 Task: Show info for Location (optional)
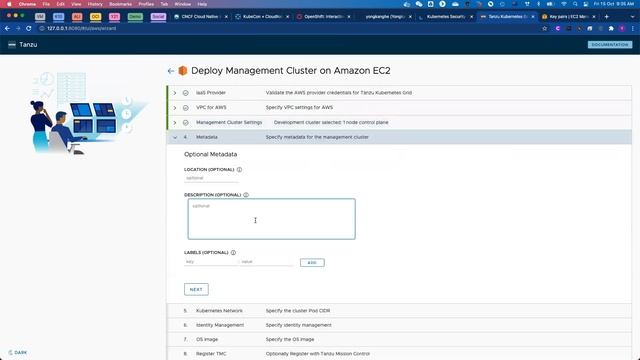(240, 169)
